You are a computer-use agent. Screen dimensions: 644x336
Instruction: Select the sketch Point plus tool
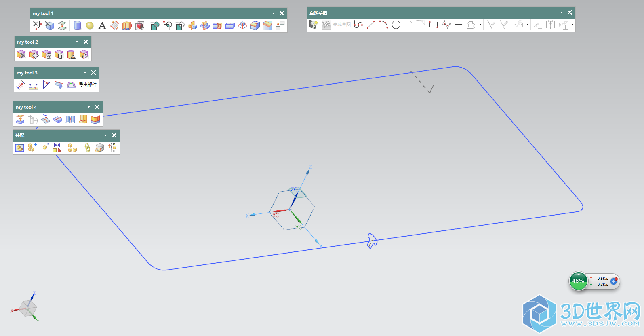[x=459, y=25]
